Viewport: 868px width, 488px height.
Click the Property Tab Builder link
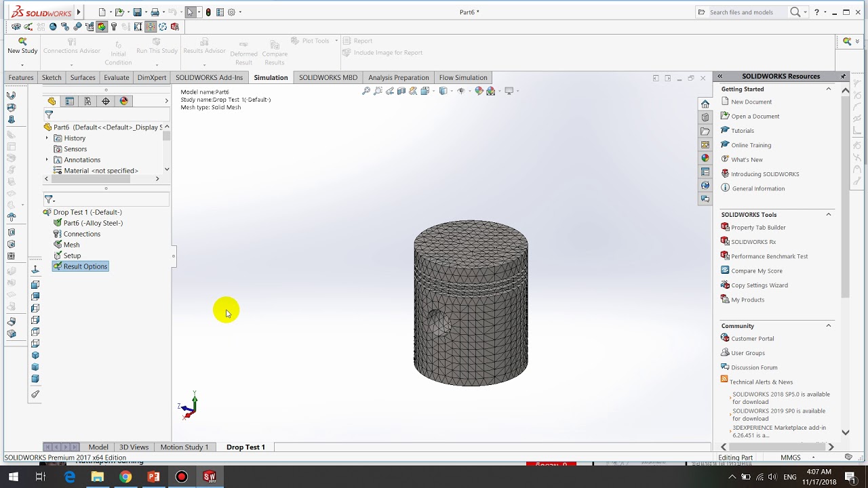[x=758, y=228]
